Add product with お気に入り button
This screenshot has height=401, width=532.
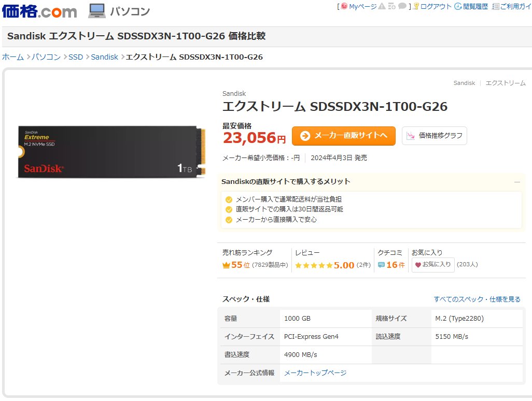tap(433, 265)
